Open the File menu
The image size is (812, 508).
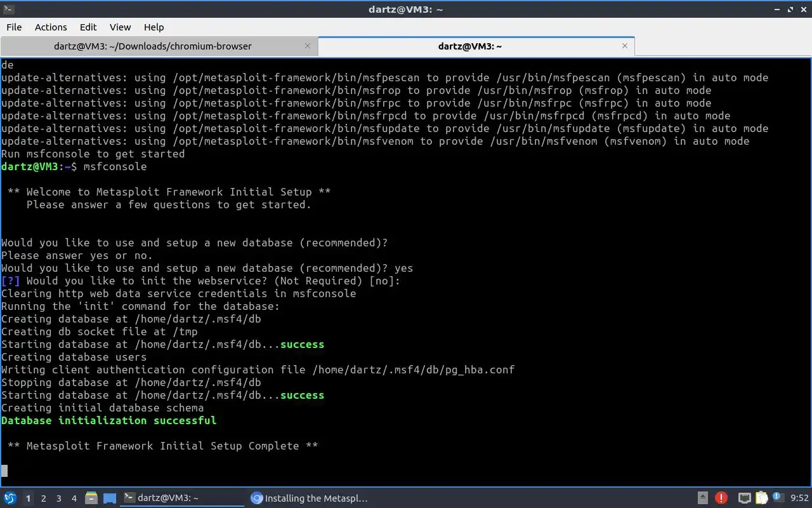coord(14,27)
